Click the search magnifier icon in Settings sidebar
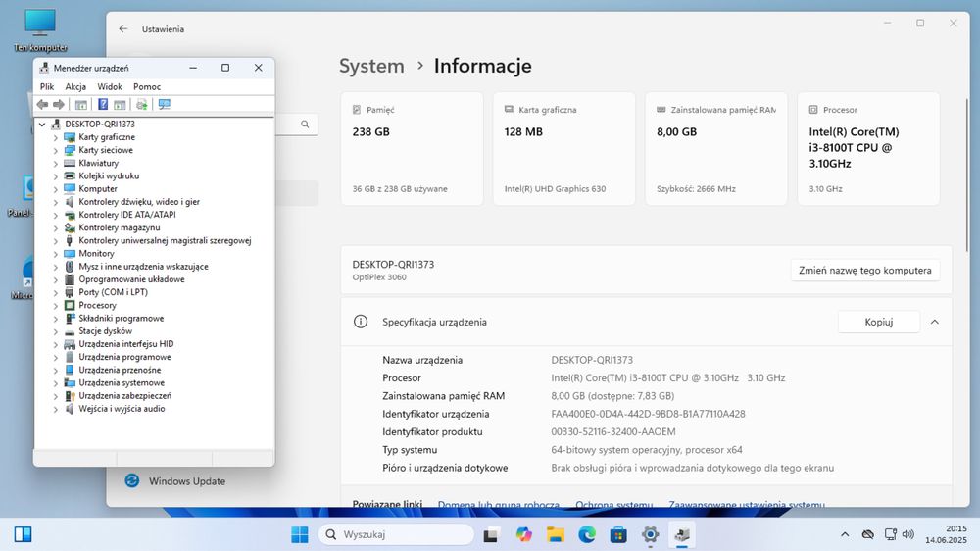980x551 pixels. [305, 124]
